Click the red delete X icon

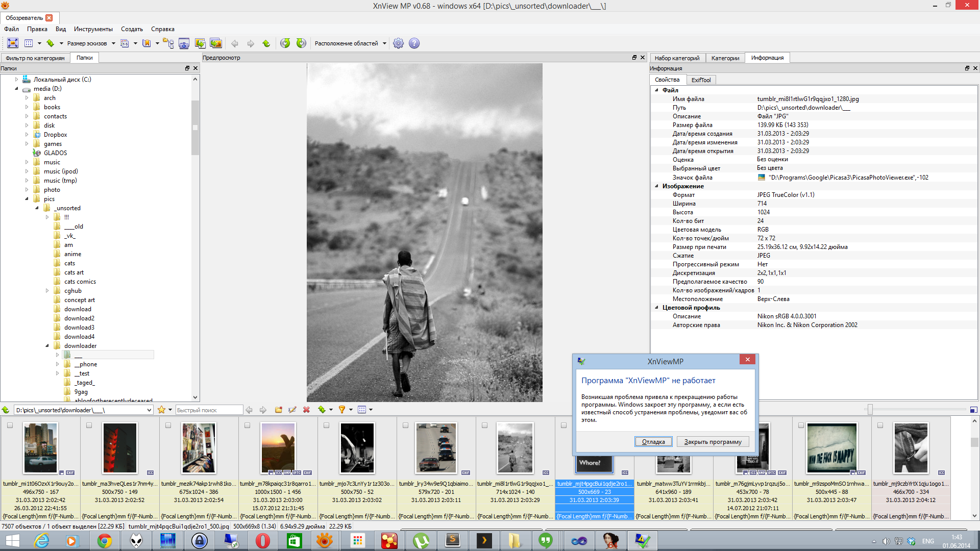(x=306, y=410)
